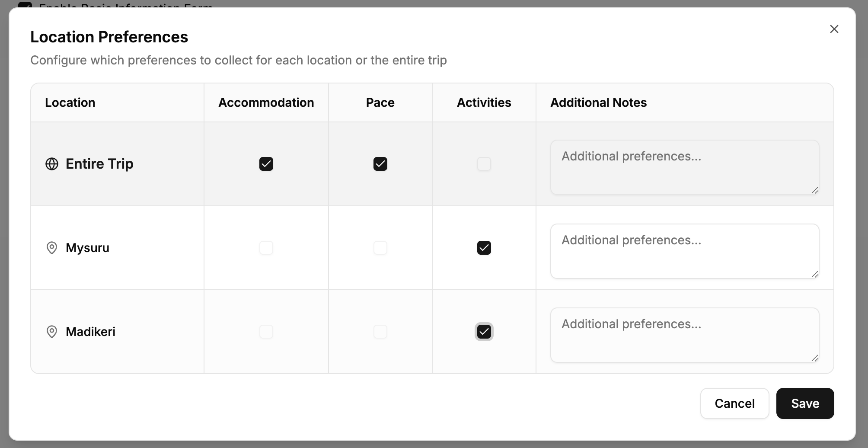Click the location pin icon next to Madikeri
This screenshot has height=448, width=868.
click(52, 332)
